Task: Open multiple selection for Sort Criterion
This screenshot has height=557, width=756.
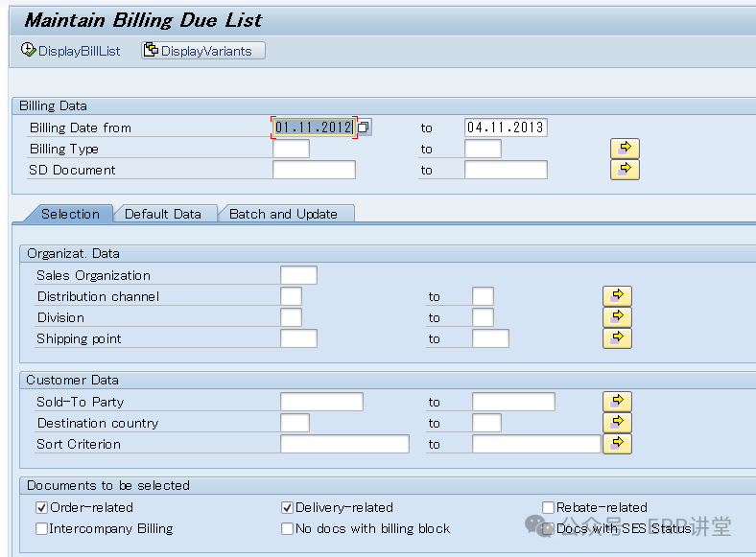Action: pyautogui.click(x=617, y=444)
